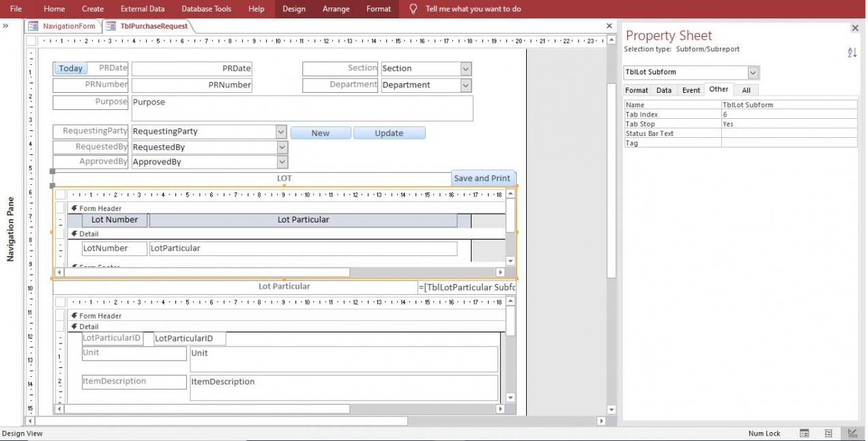868x441 pixels.
Task: Click the Design View status bar icon
Action: click(852, 433)
